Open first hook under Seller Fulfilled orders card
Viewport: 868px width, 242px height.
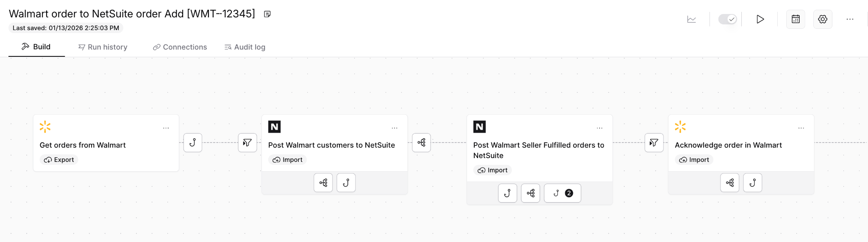click(x=508, y=193)
